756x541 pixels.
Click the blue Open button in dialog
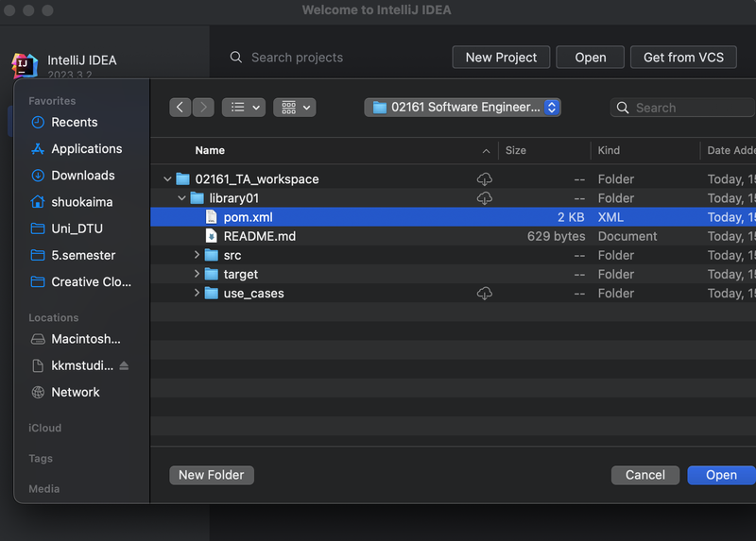(721, 475)
